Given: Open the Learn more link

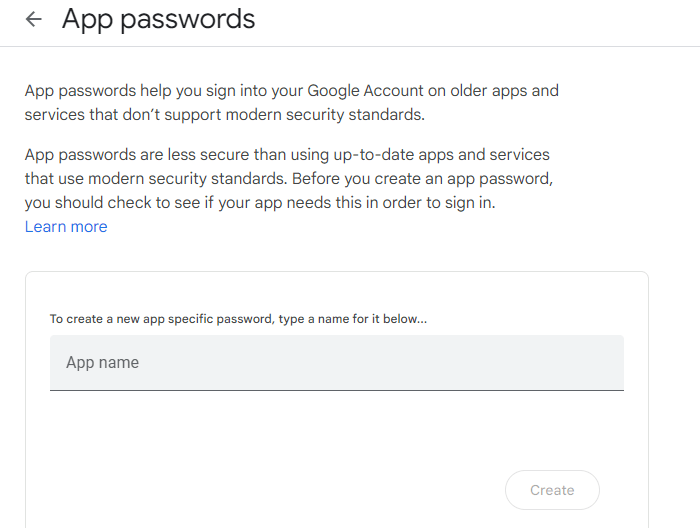Looking at the screenshot, I should click(x=66, y=227).
